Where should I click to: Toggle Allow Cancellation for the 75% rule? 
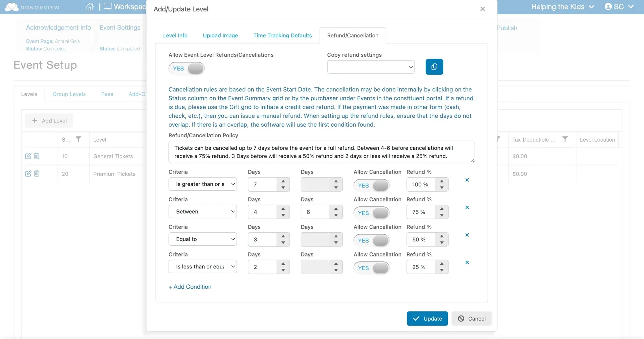[x=371, y=213]
